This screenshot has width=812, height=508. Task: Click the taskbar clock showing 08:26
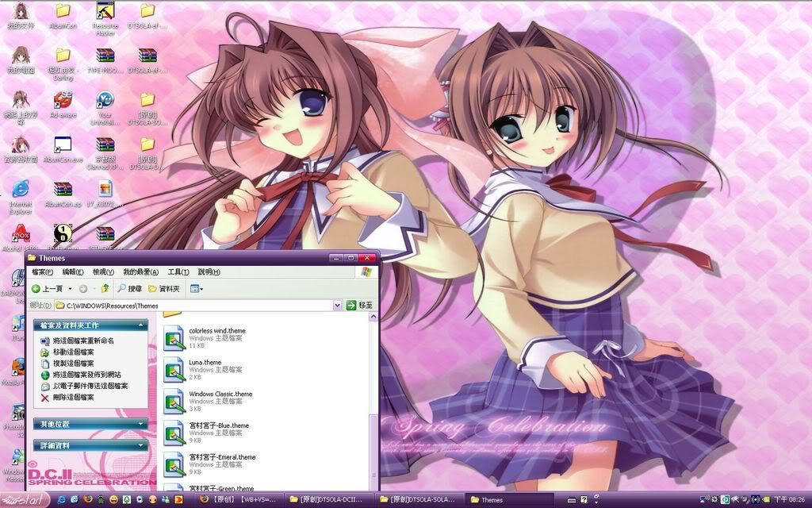[x=791, y=500]
